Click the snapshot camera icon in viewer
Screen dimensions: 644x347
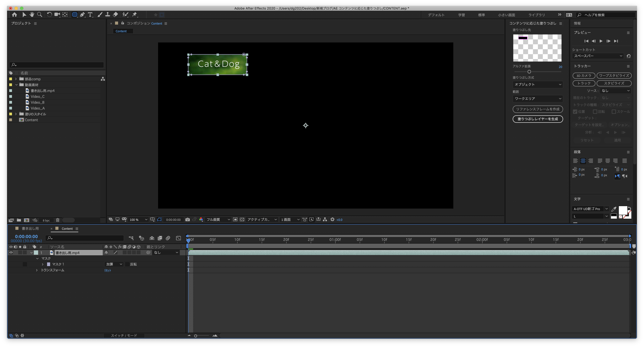(x=187, y=219)
